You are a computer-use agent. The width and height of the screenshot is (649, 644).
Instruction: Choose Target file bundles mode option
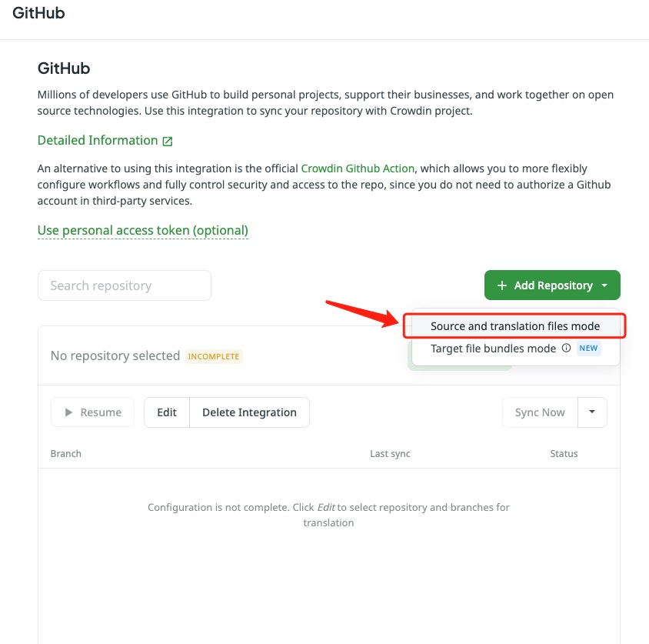tap(493, 349)
